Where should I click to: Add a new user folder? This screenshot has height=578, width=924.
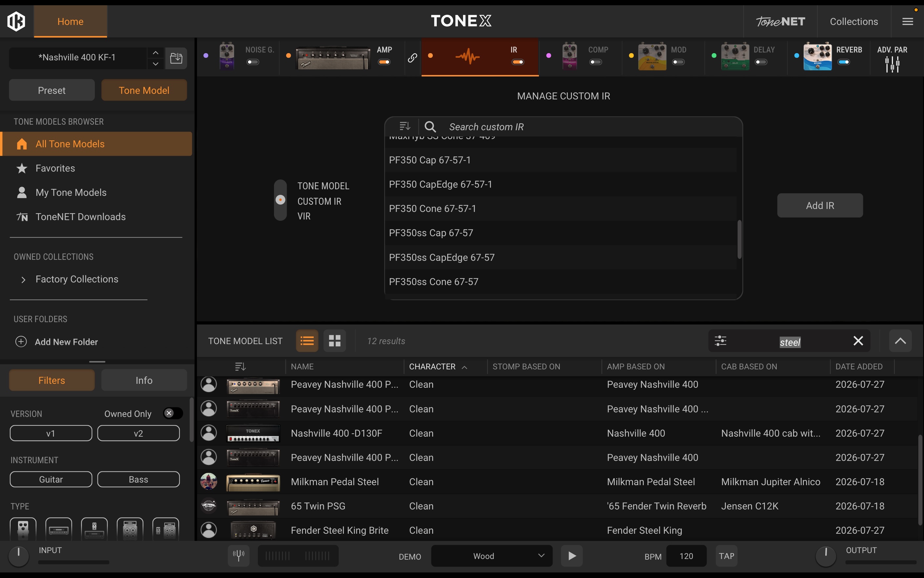click(56, 342)
